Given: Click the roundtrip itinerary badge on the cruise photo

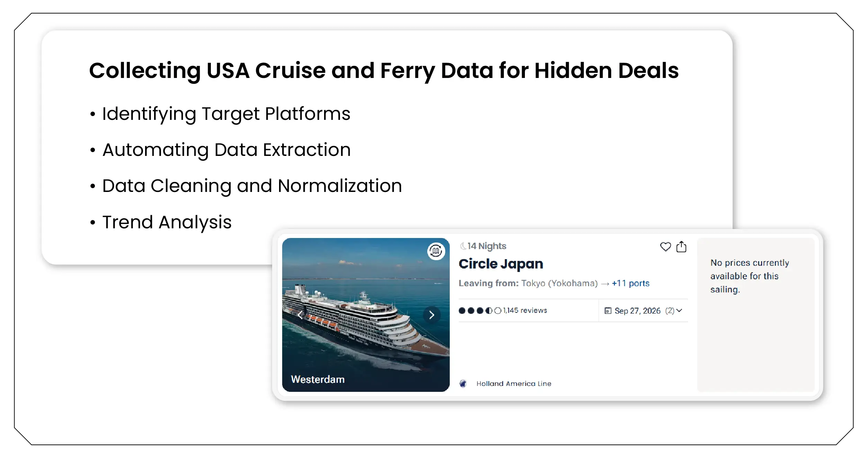Looking at the screenshot, I should (x=436, y=250).
